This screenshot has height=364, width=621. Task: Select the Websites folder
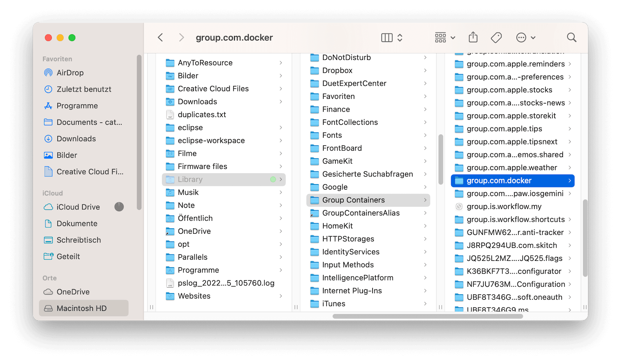pos(224,296)
